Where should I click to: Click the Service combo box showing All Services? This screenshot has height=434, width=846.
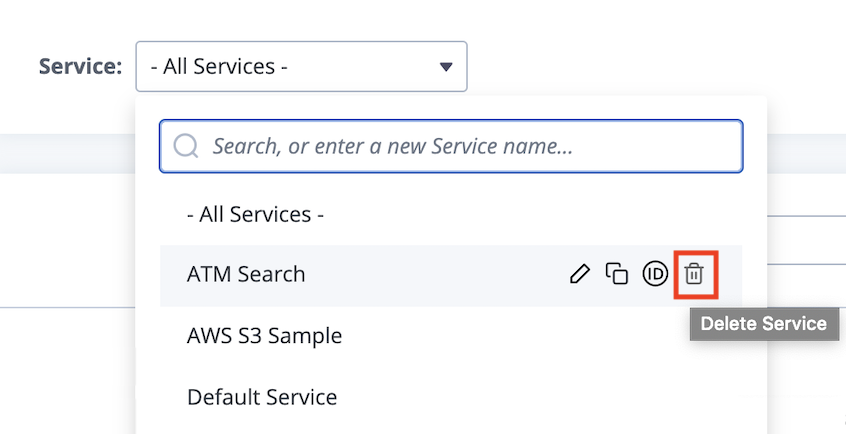tap(301, 66)
